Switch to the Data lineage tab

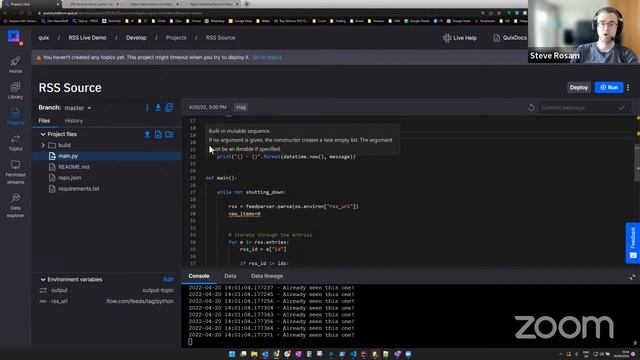267,276
